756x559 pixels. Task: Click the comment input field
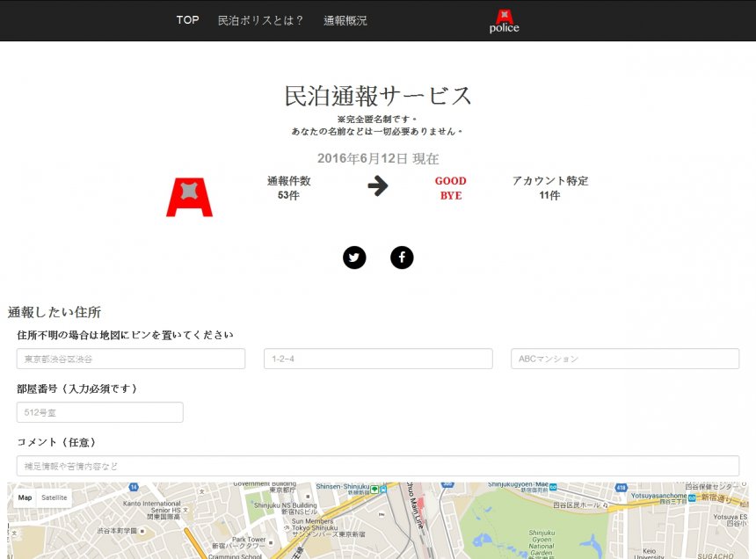378,466
